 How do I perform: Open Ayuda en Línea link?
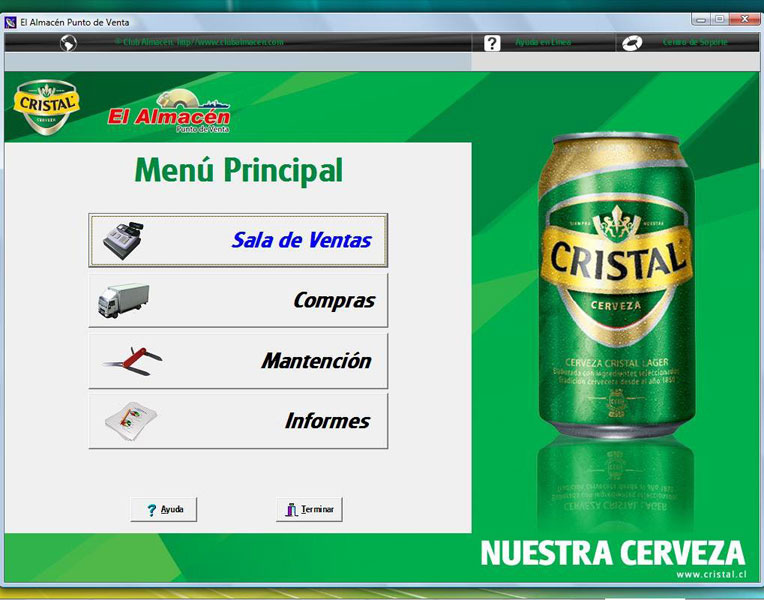pyautogui.click(x=543, y=42)
